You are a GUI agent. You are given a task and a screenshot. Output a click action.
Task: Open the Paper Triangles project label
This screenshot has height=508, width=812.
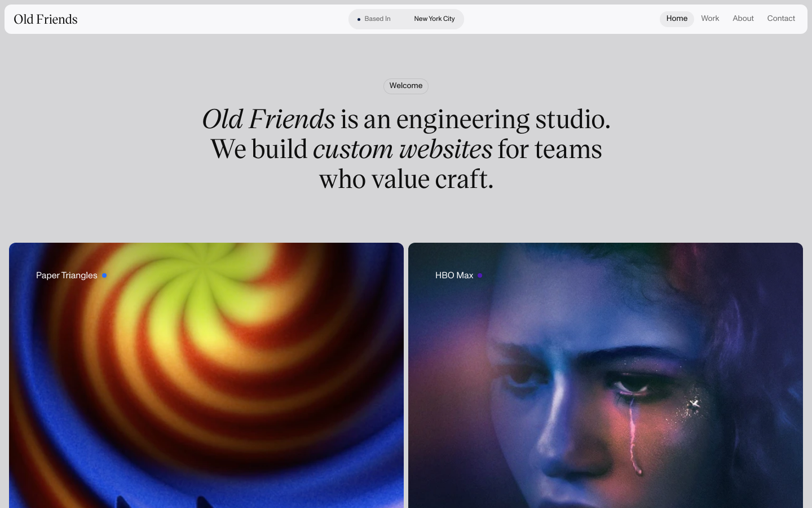[x=67, y=275]
